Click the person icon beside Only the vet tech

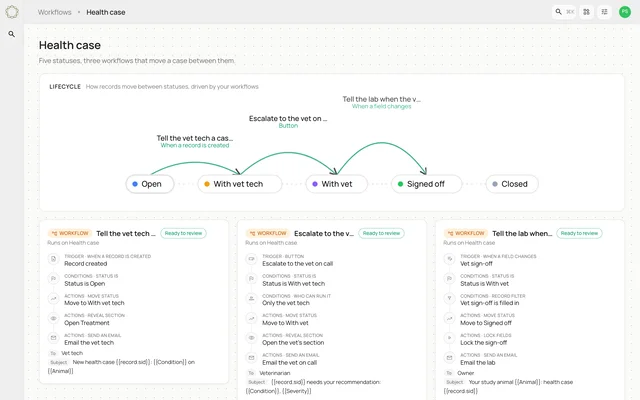pos(251,299)
